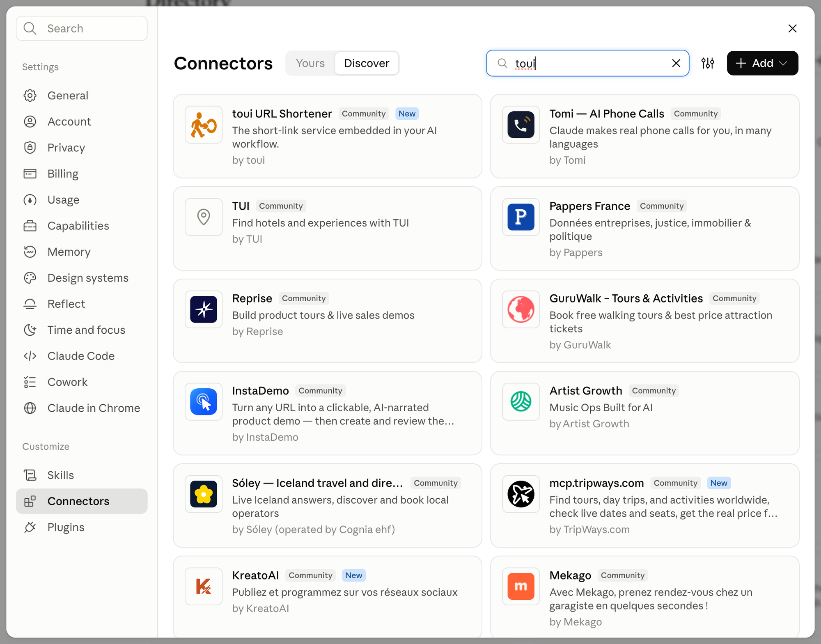Go to Cowork settings
821x644 pixels.
click(x=82, y=382)
